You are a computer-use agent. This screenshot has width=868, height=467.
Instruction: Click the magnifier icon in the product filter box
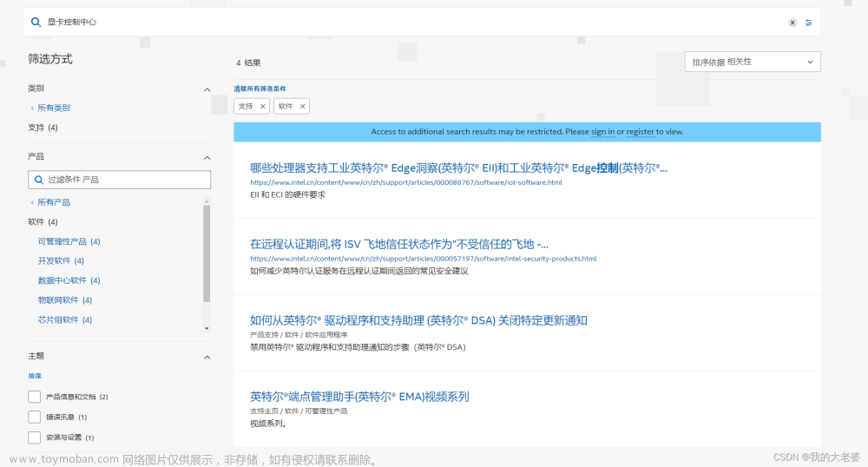coord(39,180)
